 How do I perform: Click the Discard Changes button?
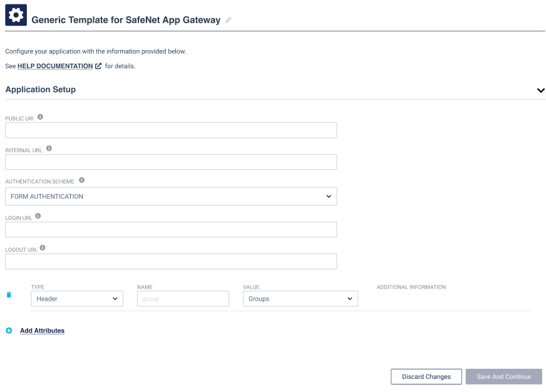click(x=426, y=376)
